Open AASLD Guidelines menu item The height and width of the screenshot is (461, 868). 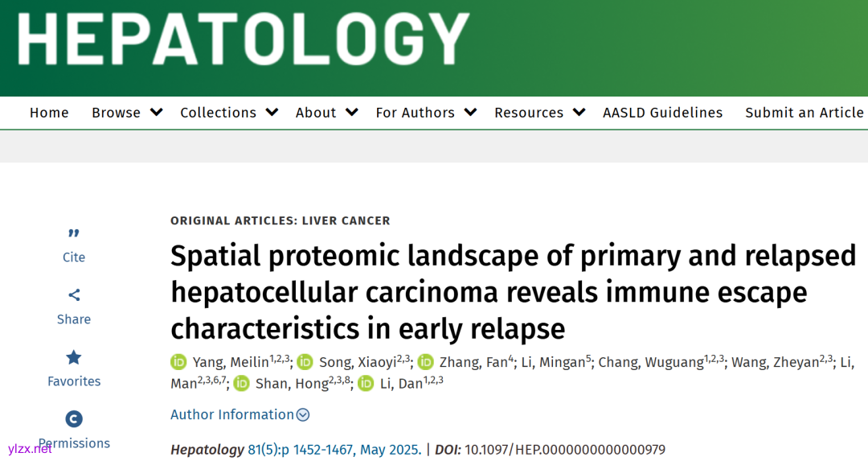click(663, 113)
